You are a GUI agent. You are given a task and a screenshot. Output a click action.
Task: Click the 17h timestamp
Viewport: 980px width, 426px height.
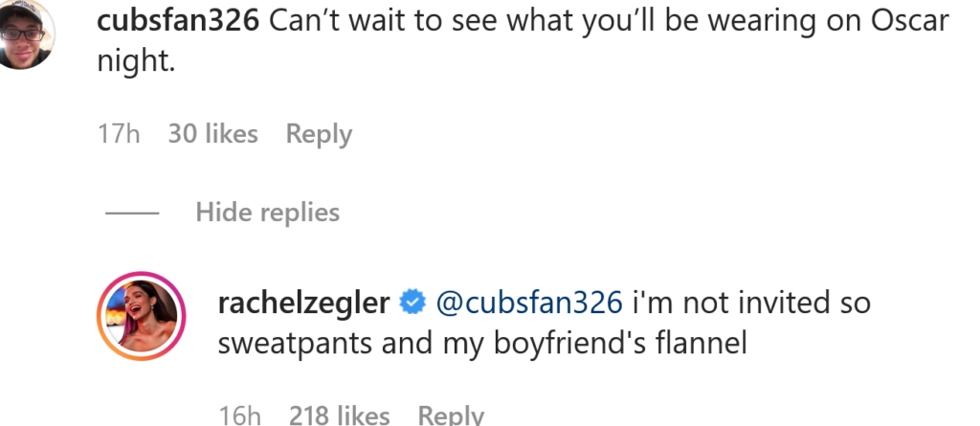pyautogui.click(x=119, y=134)
